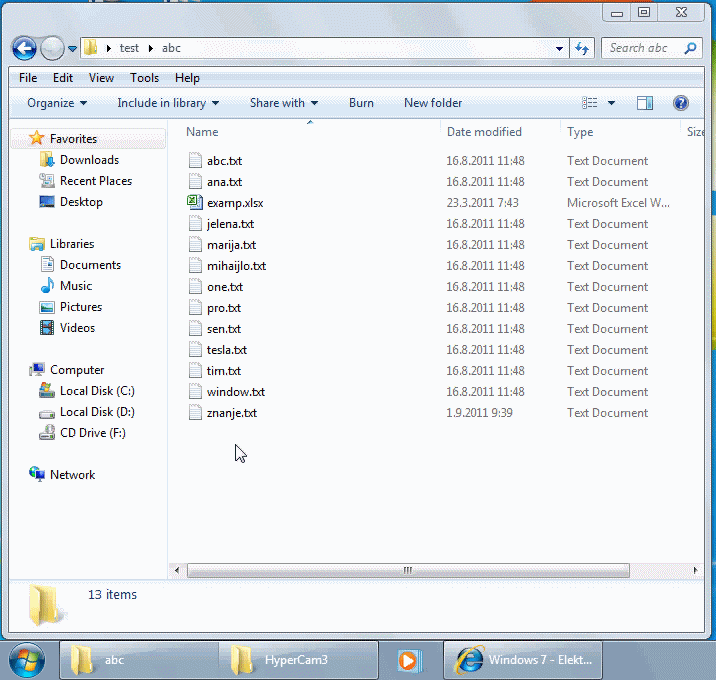The height and width of the screenshot is (680, 716).
Task: Click the Back navigation arrow button
Action: (24, 48)
